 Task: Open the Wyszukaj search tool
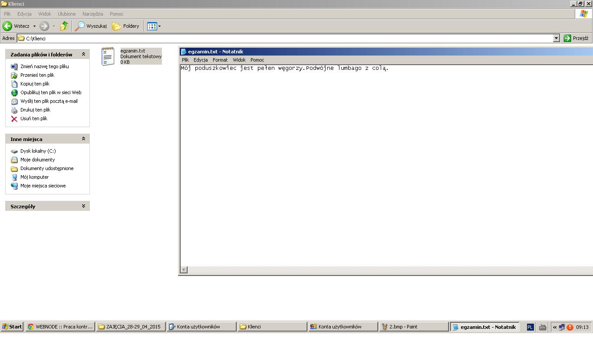pos(91,26)
